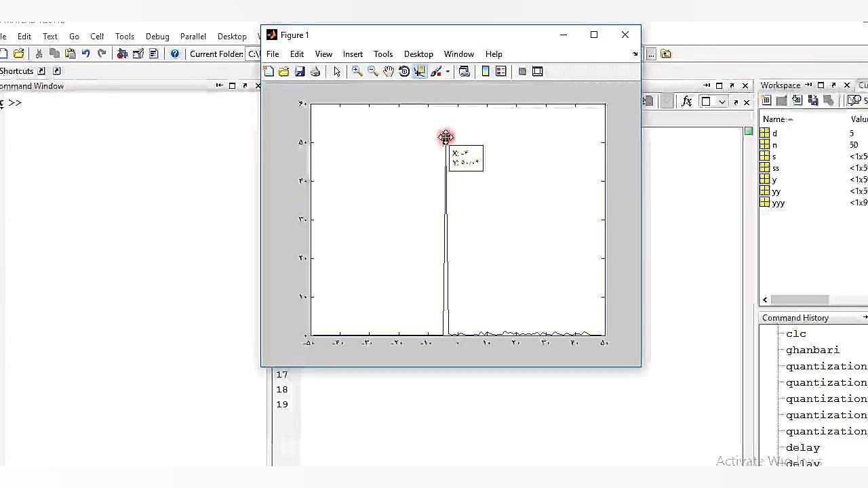Viewport: 868px width, 488px height.
Task: Open GUIDE from the MATLAB toolbar
Action: (x=138, y=54)
